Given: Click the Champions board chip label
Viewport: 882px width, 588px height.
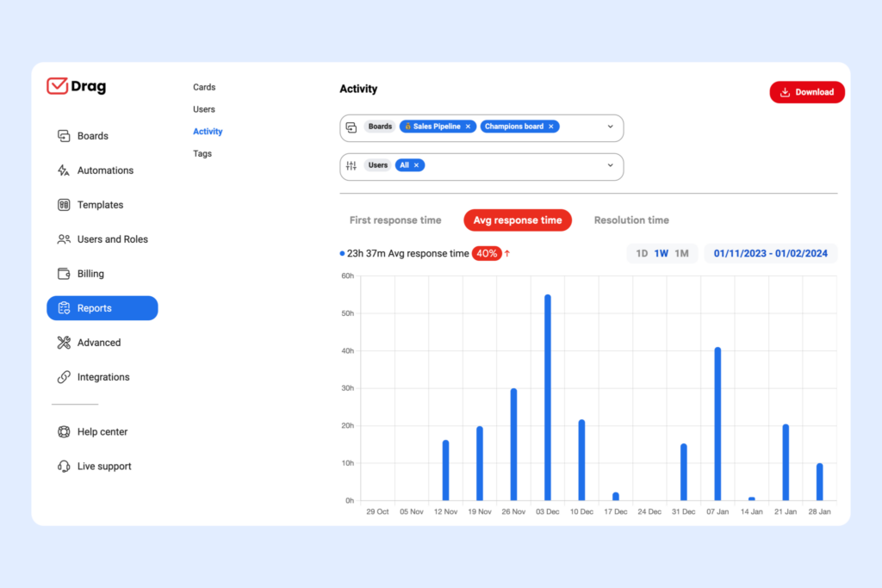Looking at the screenshot, I should pos(514,127).
